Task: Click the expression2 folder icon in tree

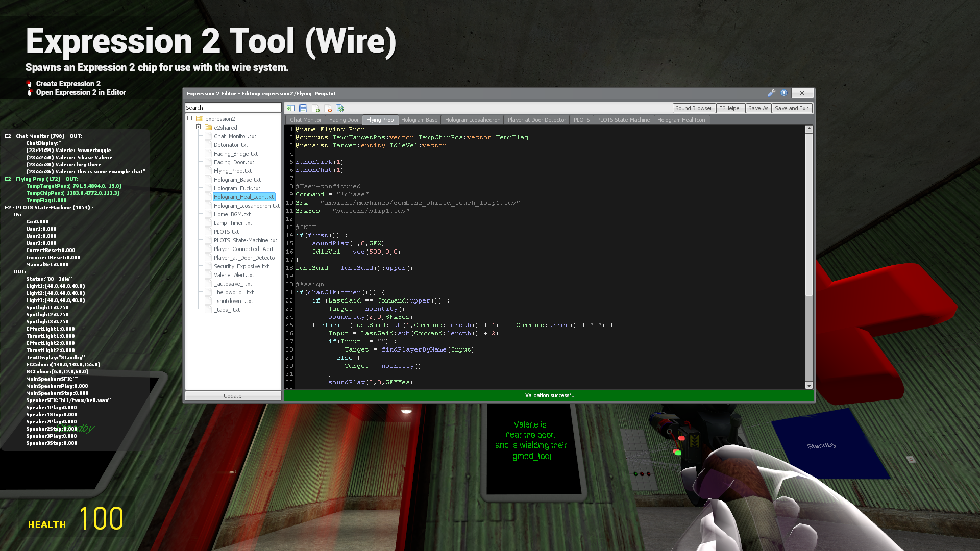Action: [200, 119]
